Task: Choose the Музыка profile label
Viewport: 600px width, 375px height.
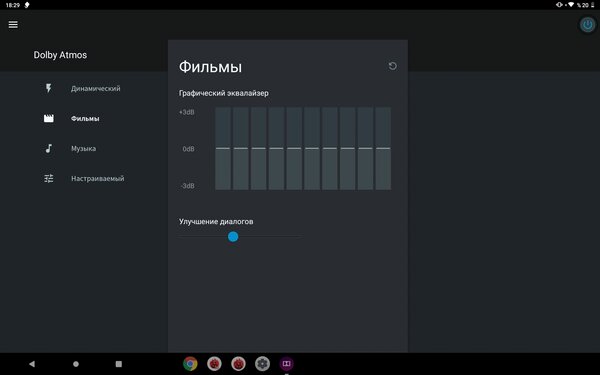Action: (83, 148)
